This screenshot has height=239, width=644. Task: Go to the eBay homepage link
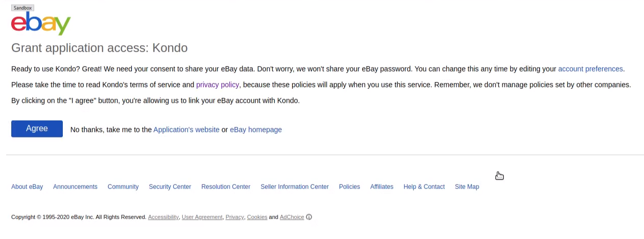[256, 130]
